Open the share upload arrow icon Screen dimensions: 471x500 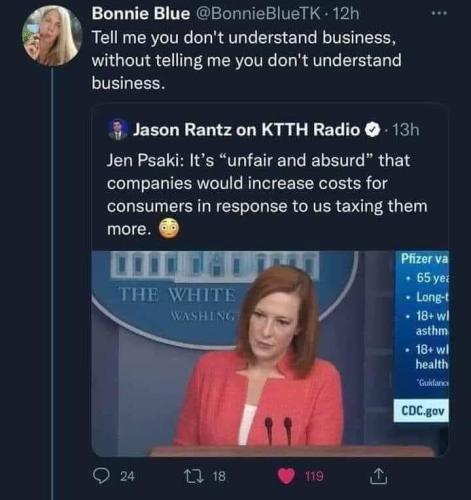(x=378, y=476)
